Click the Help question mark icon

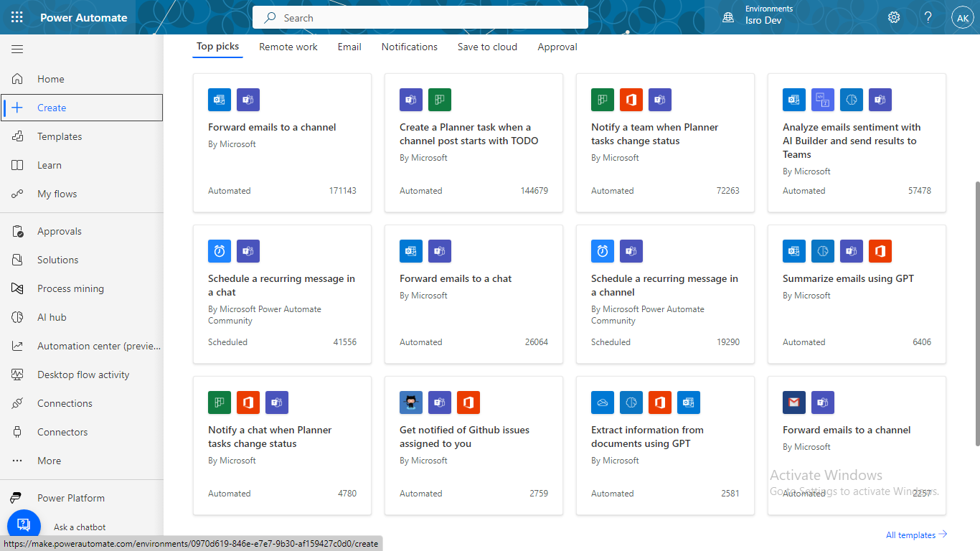coord(928,17)
